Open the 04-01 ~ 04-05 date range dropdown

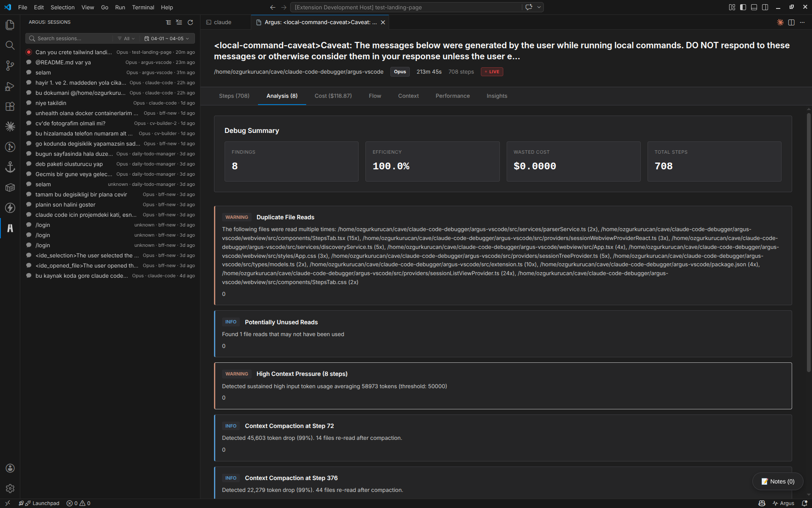[167, 39]
